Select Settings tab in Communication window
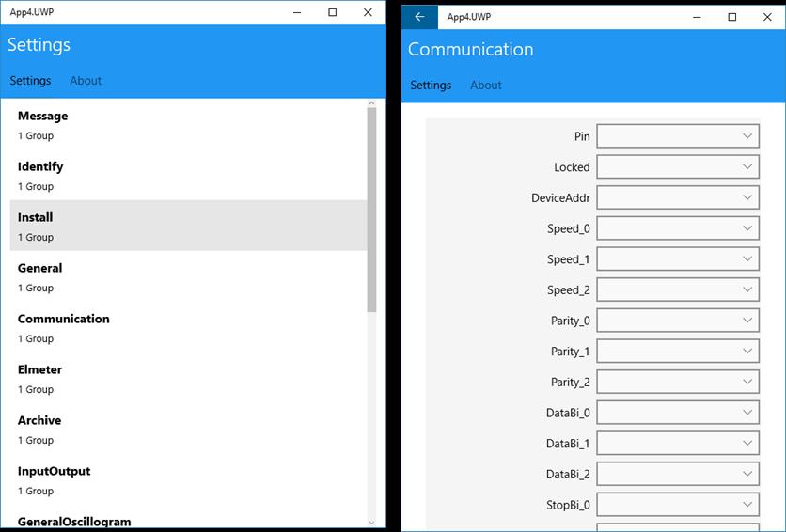This screenshot has width=786, height=532. click(431, 86)
